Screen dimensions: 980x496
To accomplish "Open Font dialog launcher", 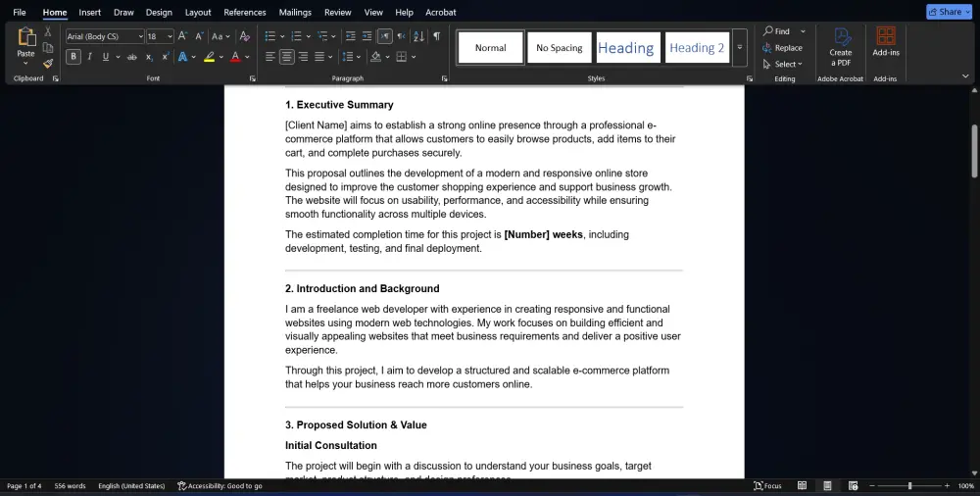I will pyautogui.click(x=253, y=78).
